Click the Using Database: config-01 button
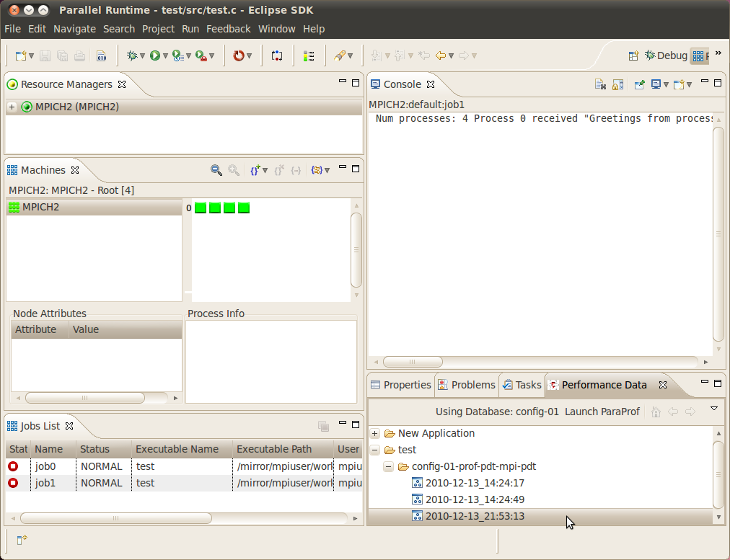This screenshot has width=730, height=560. coord(497,412)
